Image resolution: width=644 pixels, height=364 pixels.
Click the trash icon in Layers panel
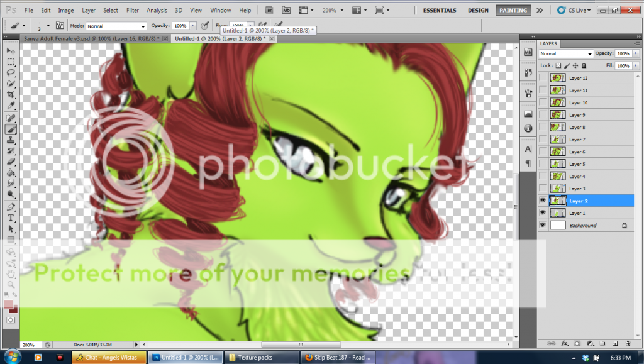(628, 343)
